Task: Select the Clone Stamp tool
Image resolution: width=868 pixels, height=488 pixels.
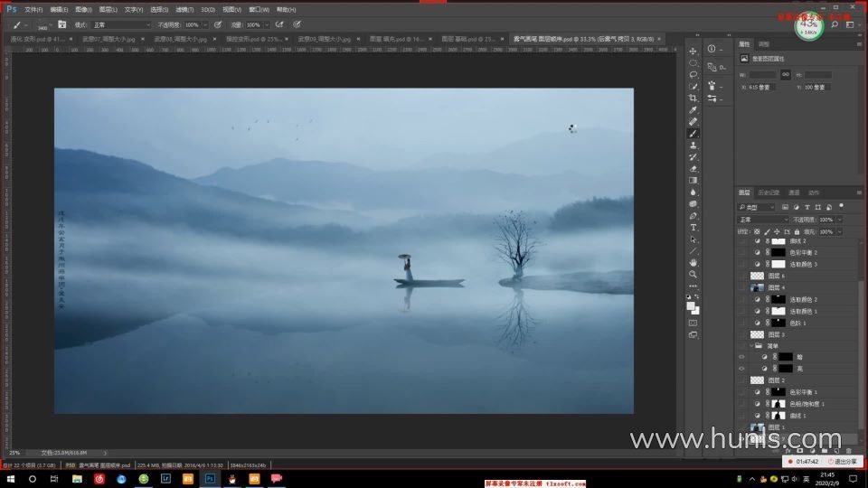Action: [x=693, y=145]
